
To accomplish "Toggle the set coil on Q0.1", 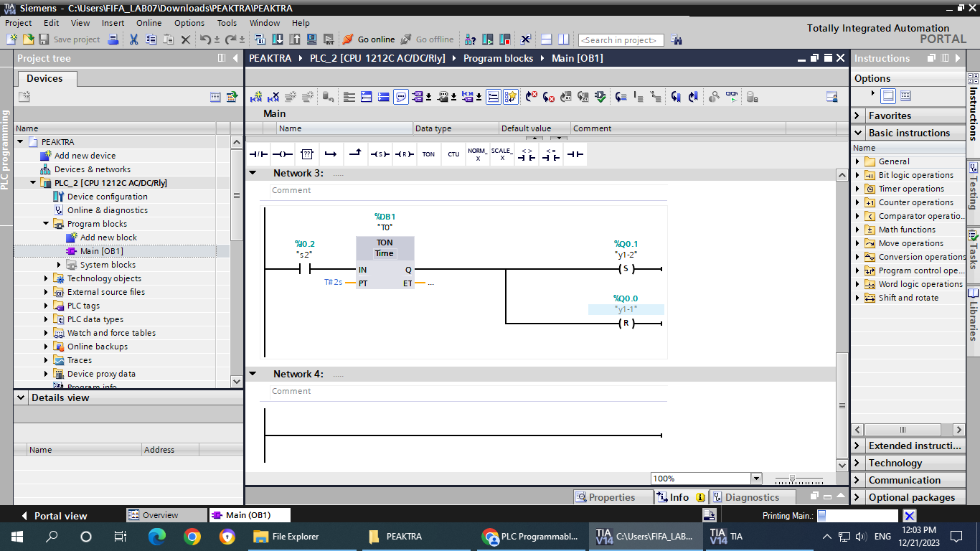I will click(x=626, y=270).
